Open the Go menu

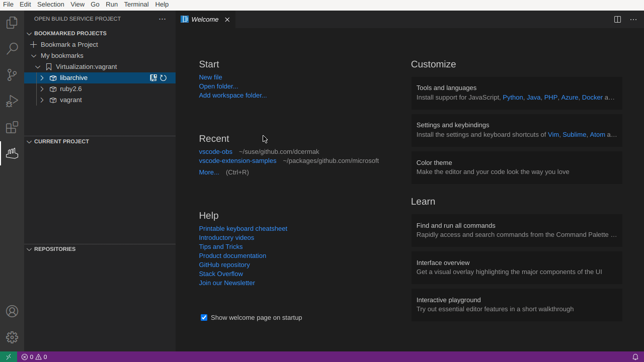pos(95,5)
